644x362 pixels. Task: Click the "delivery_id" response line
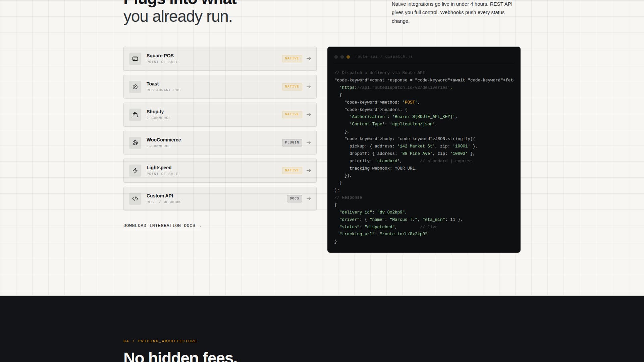(373, 212)
